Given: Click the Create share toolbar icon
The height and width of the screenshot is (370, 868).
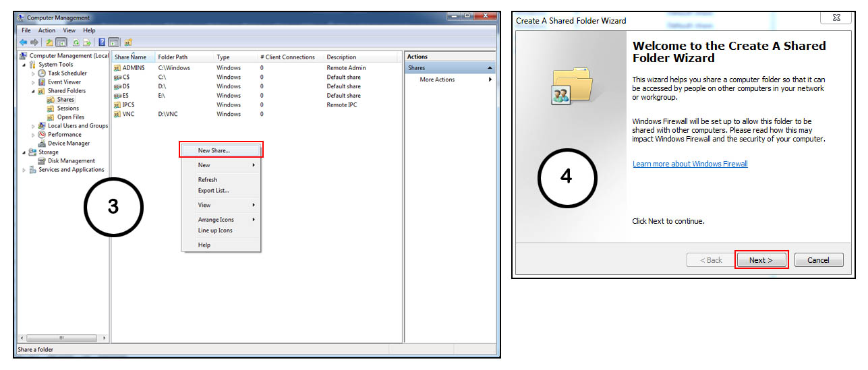Looking at the screenshot, I should [128, 42].
